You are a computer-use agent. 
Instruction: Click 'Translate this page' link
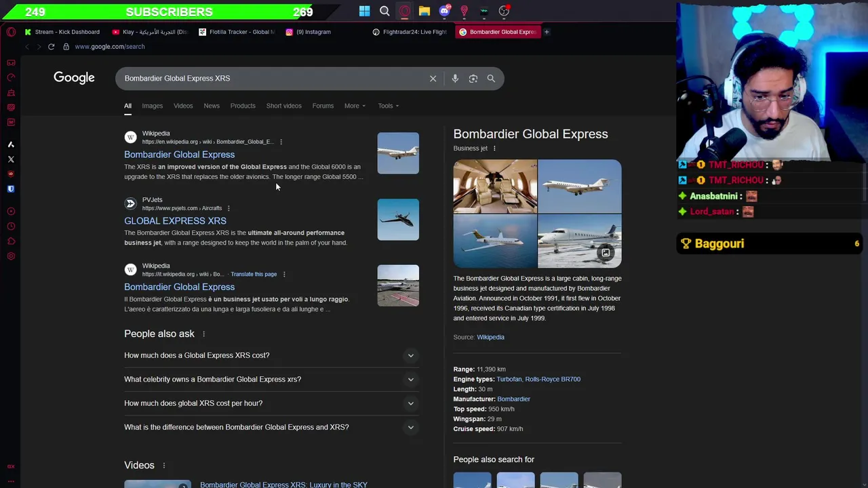pos(254,274)
